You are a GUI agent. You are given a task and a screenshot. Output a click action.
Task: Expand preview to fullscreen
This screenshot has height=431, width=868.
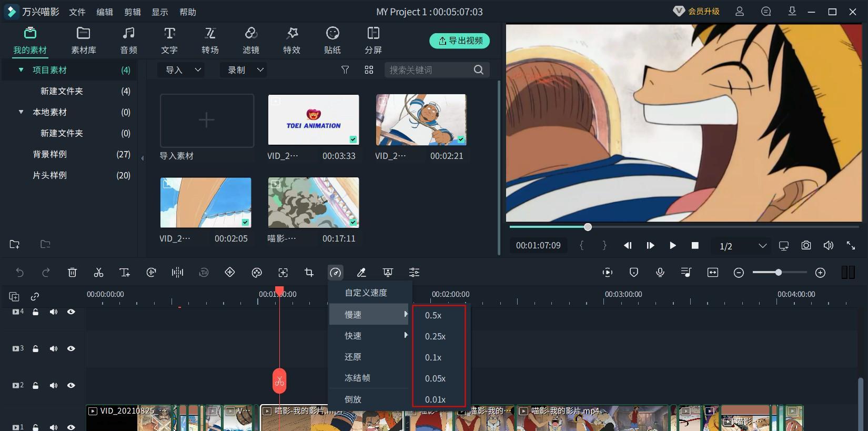851,245
